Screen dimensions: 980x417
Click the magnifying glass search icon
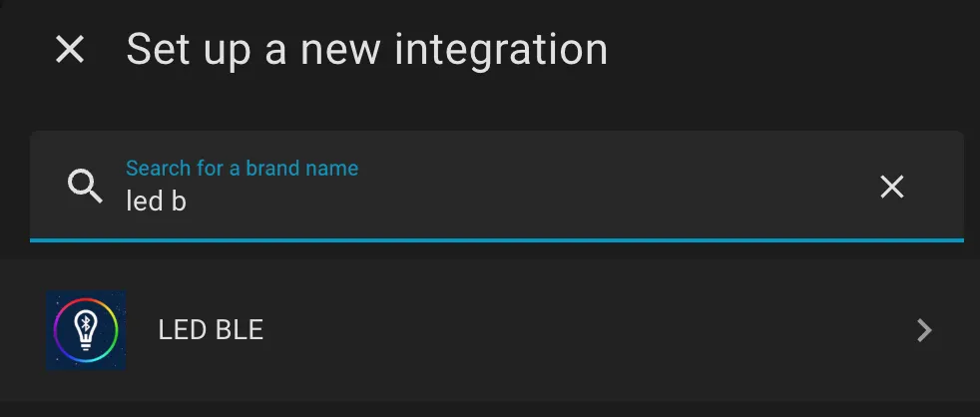pos(85,186)
